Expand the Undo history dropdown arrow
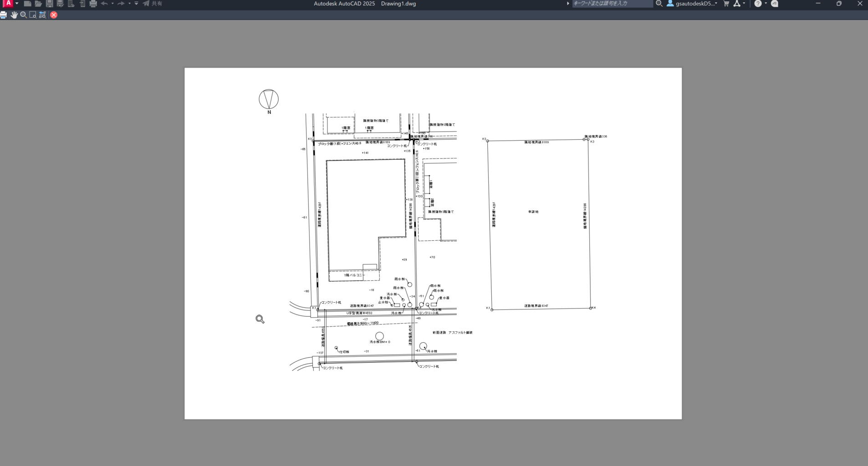Viewport: 868px width, 466px height. 112,4
